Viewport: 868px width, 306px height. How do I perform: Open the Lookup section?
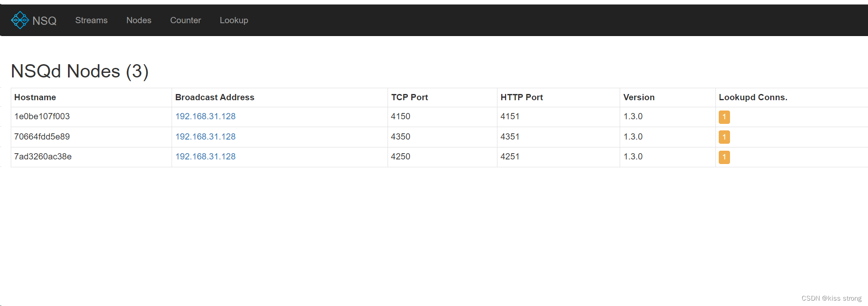click(234, 20)
